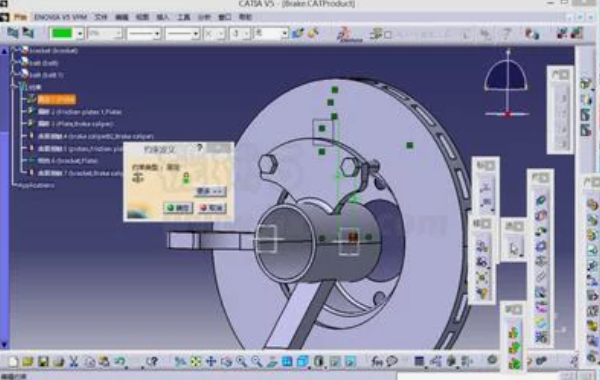Open the green color dropdown arrow
This screenshot has height=380, width=600.
(x=80, y=34)
